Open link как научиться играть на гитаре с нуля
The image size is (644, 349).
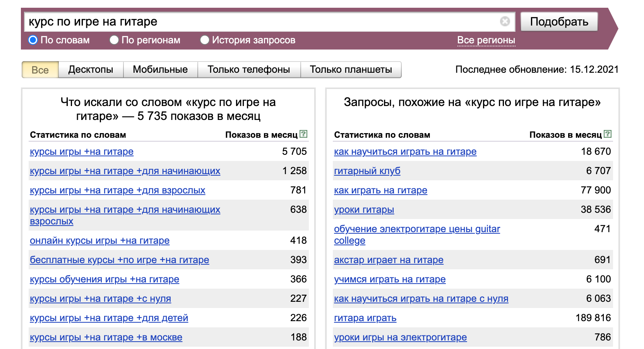point(421,299)
